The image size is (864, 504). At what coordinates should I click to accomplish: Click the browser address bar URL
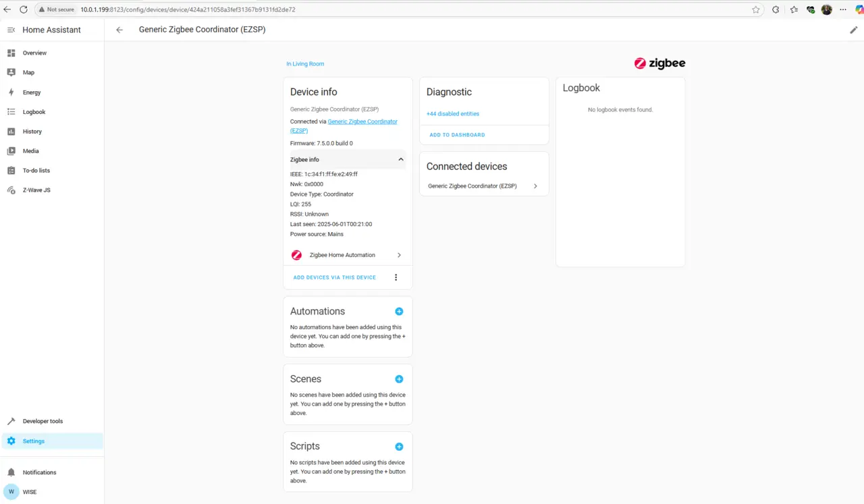[188, 9]
